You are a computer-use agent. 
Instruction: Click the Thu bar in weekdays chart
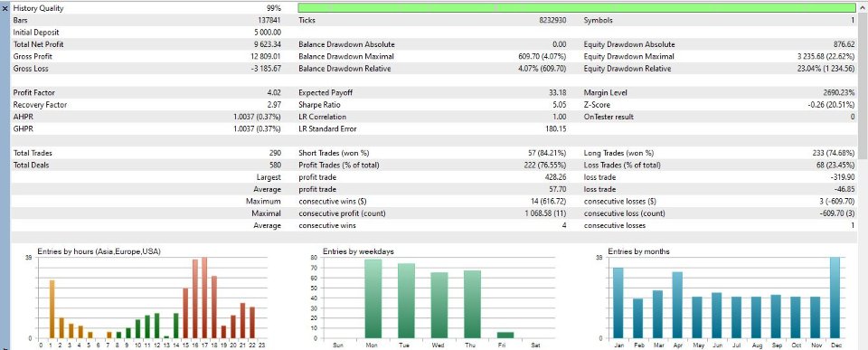click(472, 304)
